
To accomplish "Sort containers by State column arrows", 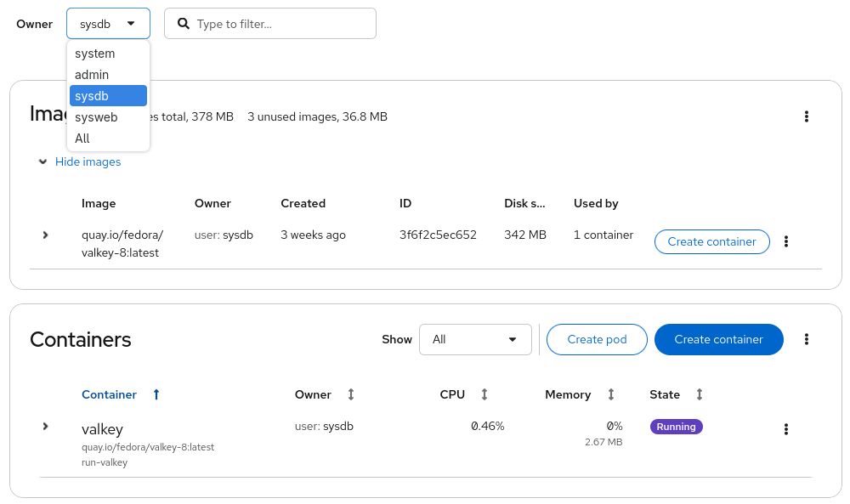I will [700, 394].
